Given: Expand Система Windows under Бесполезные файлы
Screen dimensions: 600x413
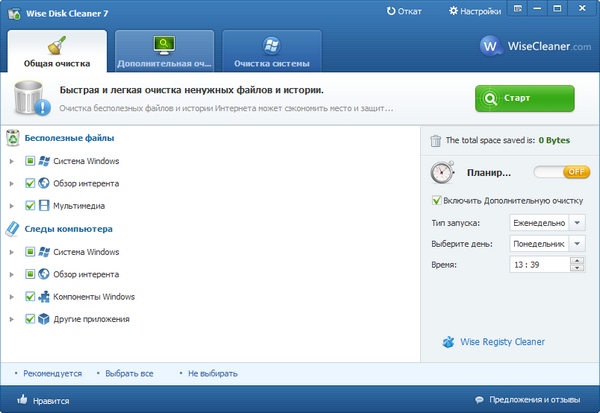Looking at the screenshot, I should [x=11, y=161].
